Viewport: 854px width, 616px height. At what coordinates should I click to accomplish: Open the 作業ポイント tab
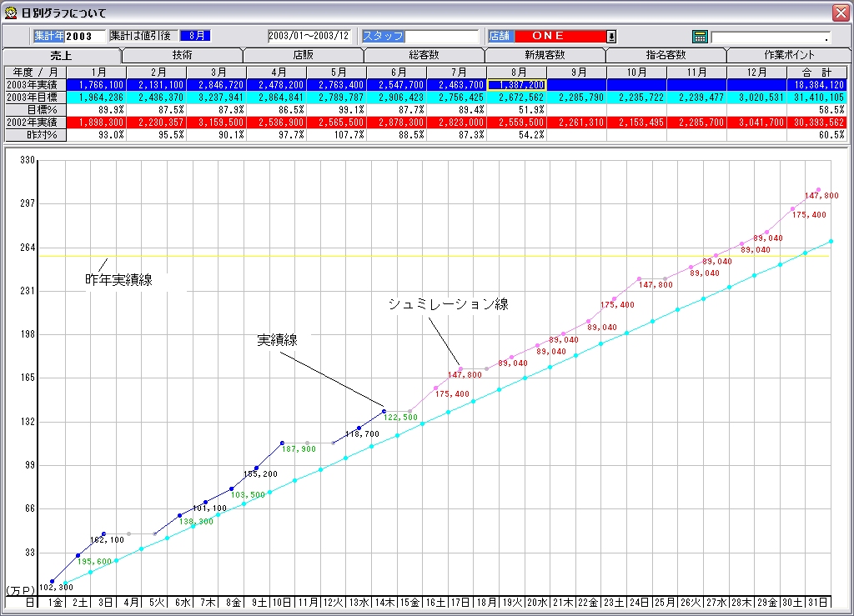(x=789, y=55)
